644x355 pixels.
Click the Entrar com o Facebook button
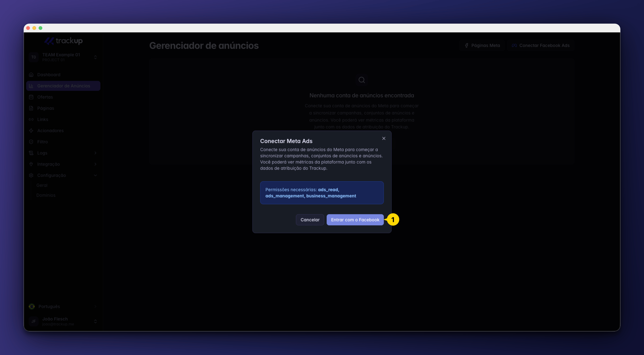coord(355,220)
